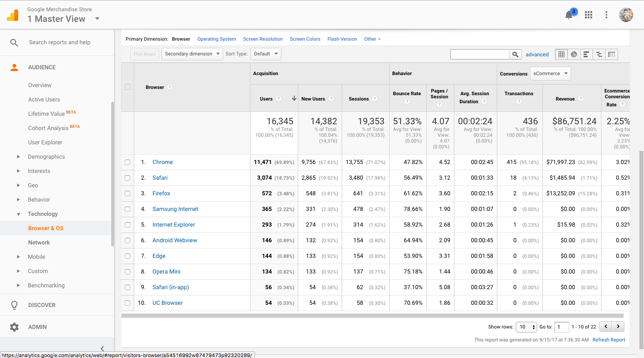Click the search magnifier in sidebar
The image size is (644, 358).
coord(14,42)
